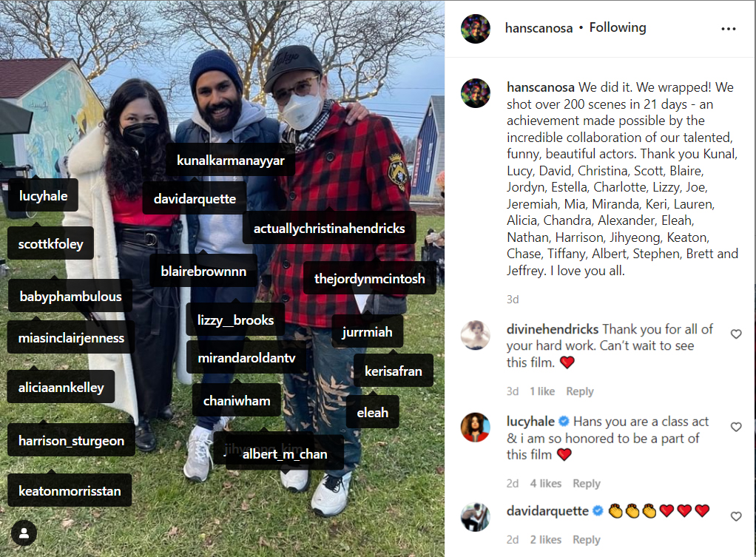Image resolution: width=756 pixels, height=557 pixels.
Task: Like the divinehendricks comment
Action: [736, 334]
